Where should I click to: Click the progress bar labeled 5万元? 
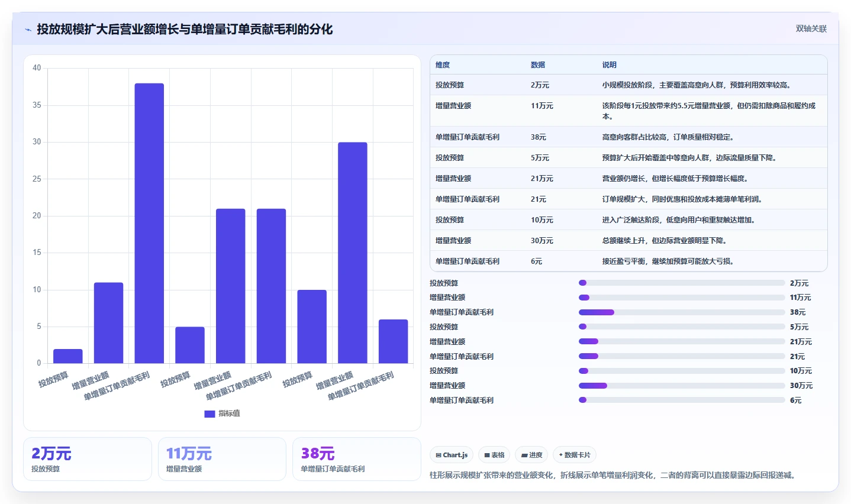[682, 327]
